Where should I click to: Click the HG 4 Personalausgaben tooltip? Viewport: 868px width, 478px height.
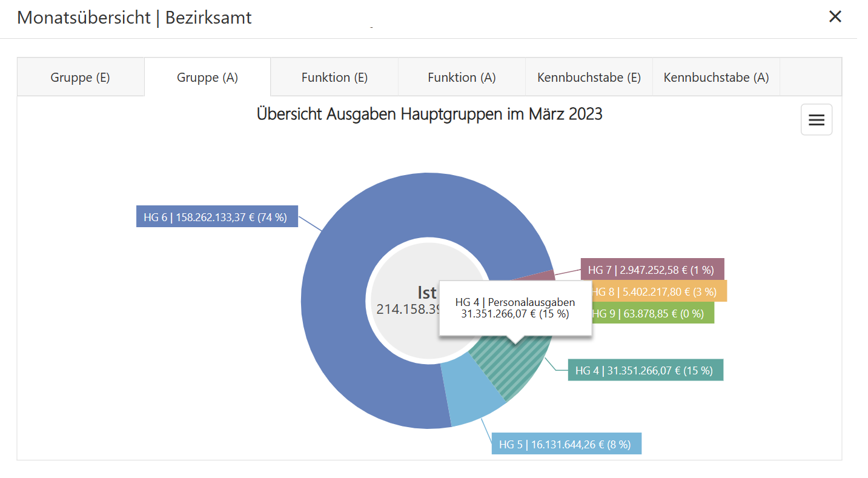(515, 308)
